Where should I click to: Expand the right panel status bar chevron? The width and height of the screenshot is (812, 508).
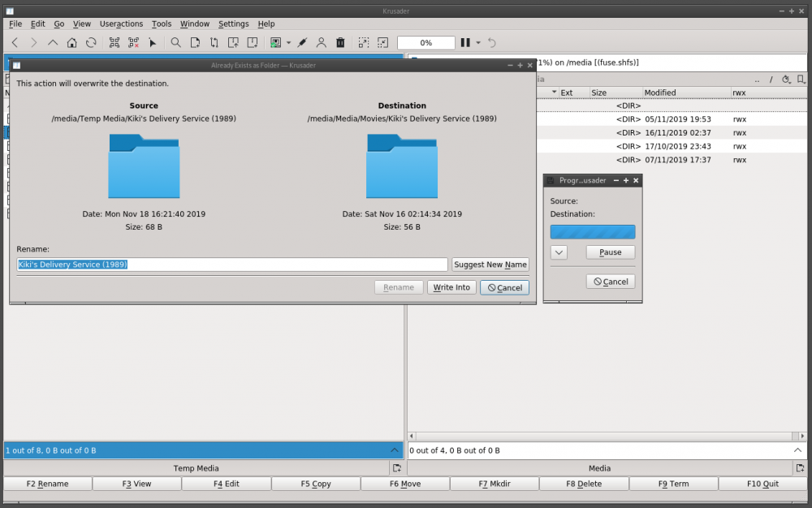pyautogui.click(x=797, y=450)
